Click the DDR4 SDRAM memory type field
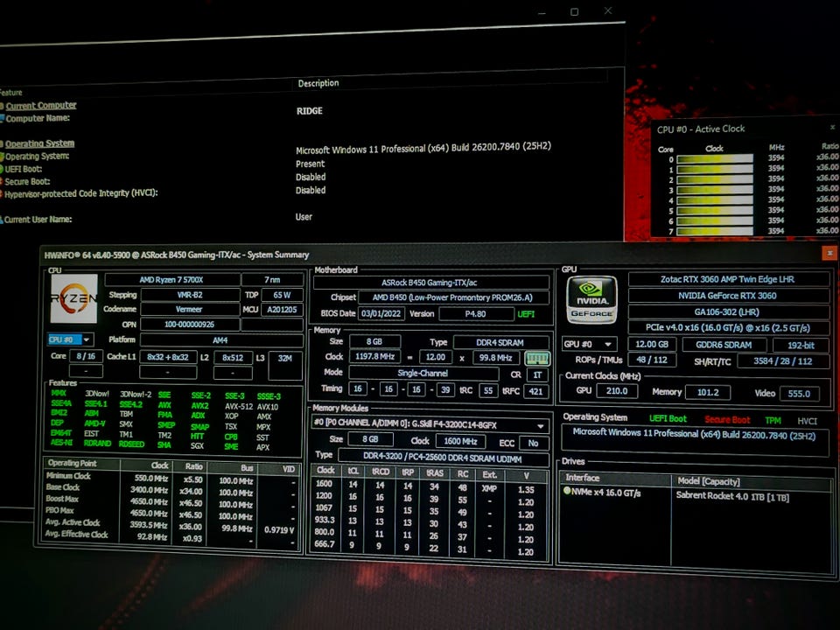Screen dimensions: 840x630 pyautogui.click(x=500, y=342)
